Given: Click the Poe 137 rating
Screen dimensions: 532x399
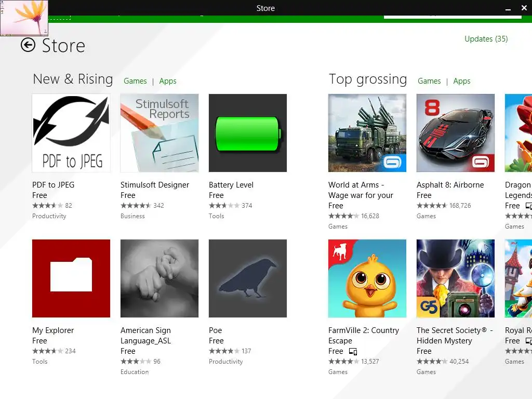Looking at the screenshot, I should (230, 351).
